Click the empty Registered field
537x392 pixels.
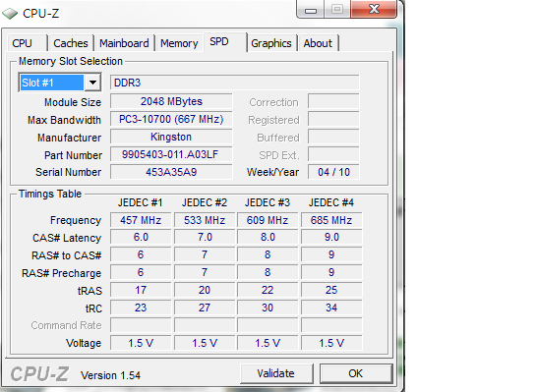click(x=333, y=120)
